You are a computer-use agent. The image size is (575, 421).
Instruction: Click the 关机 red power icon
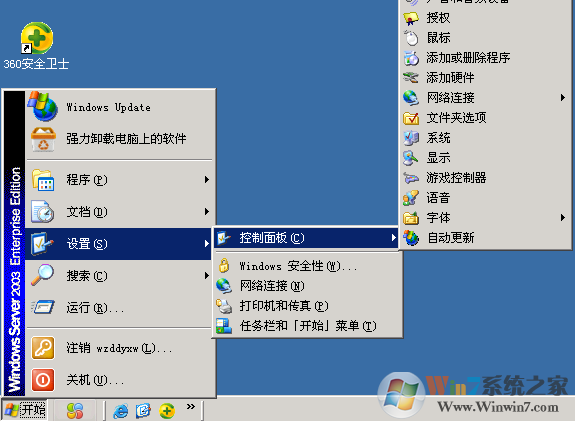click(43, 380)
